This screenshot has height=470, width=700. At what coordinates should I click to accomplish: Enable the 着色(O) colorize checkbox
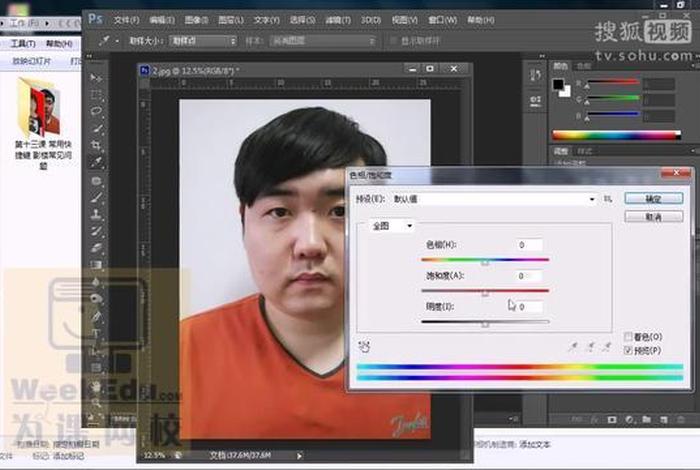click(628, 337)
